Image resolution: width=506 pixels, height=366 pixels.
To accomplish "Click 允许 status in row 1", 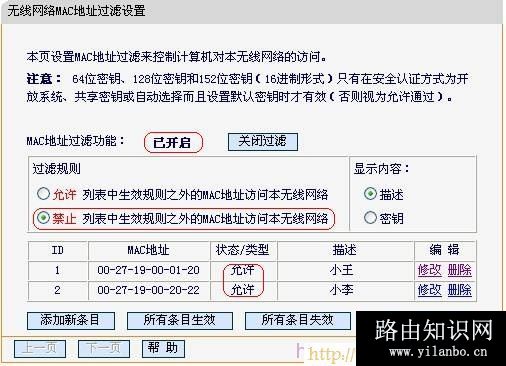I will coord(243,270).
